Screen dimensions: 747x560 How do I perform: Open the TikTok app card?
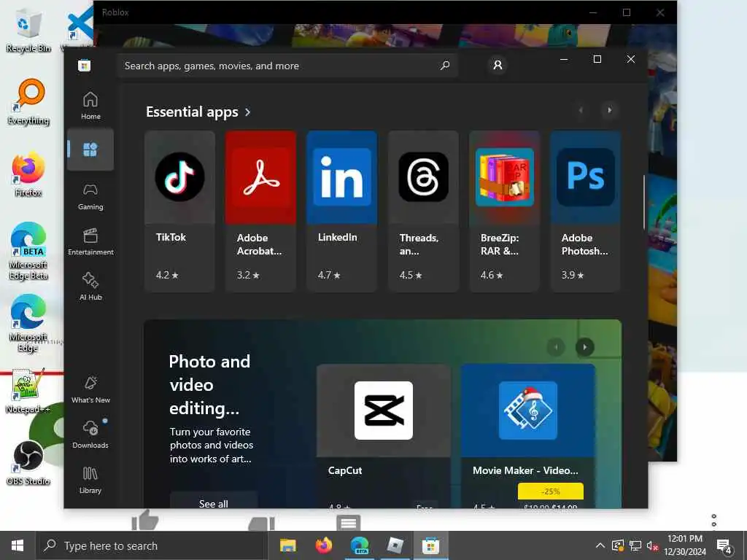click(179, 211)
